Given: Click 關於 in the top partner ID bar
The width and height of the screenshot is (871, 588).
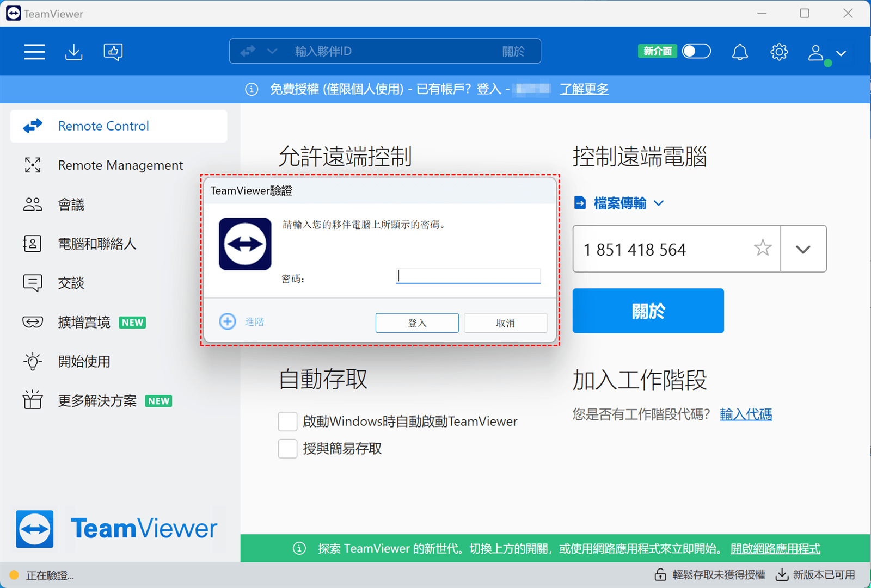Looking at the screenshot, I should tap(513, 51).
